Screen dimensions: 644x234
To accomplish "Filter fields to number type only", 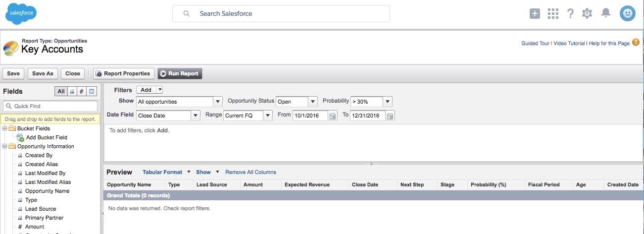I will point(82,91).
